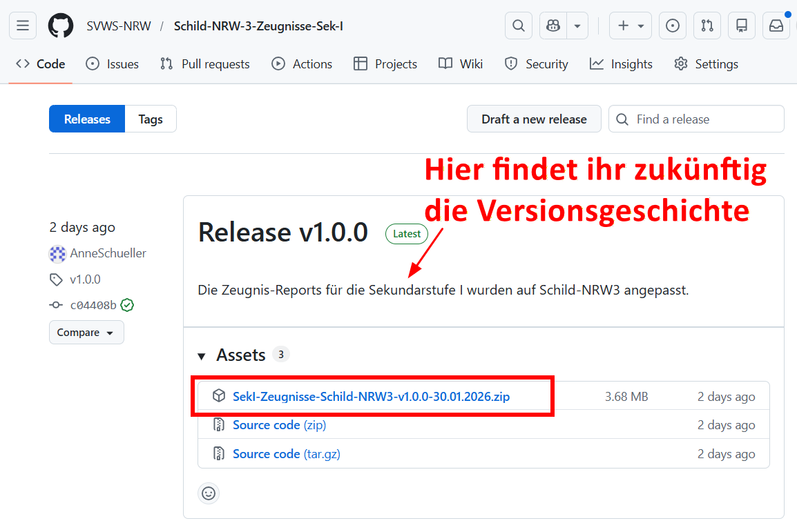Open your pull requests icon

point(707,26)
